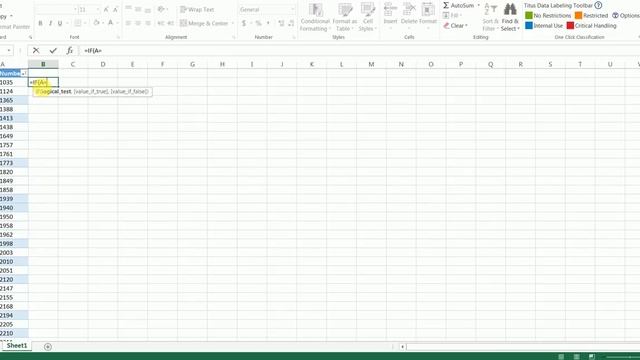640x360 pixels.
Task: Click cell containing 2010 in column A
Action: pos(14,262)
